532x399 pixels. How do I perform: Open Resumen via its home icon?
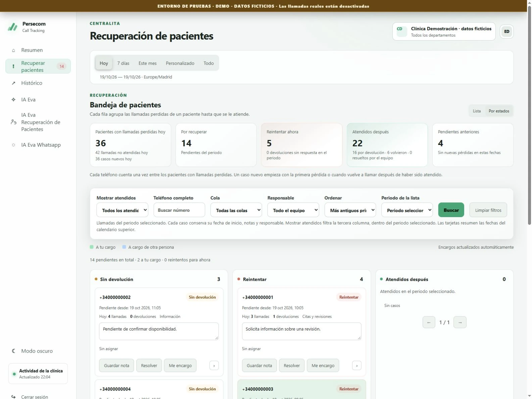(13, 50)
